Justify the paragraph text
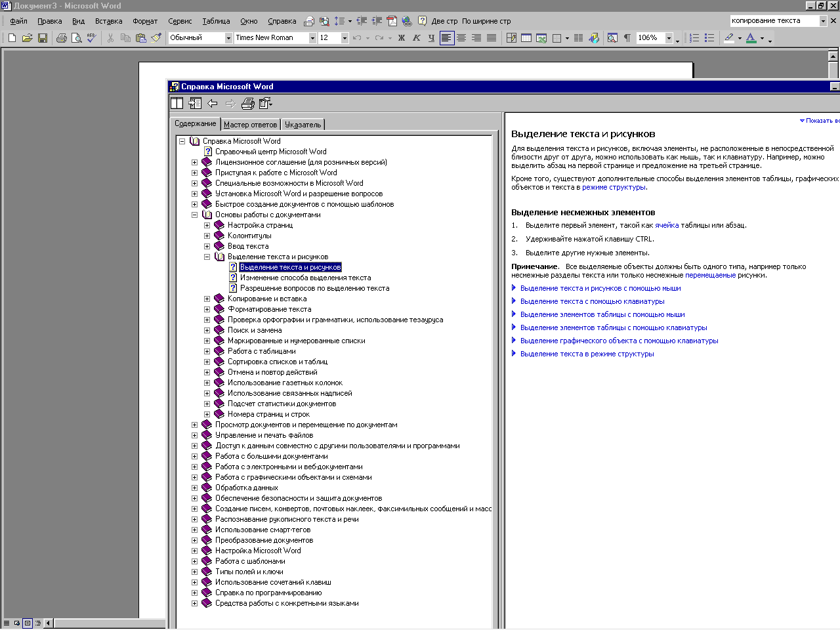Viewport: 840px width, 630px height. tap(492, 38)
